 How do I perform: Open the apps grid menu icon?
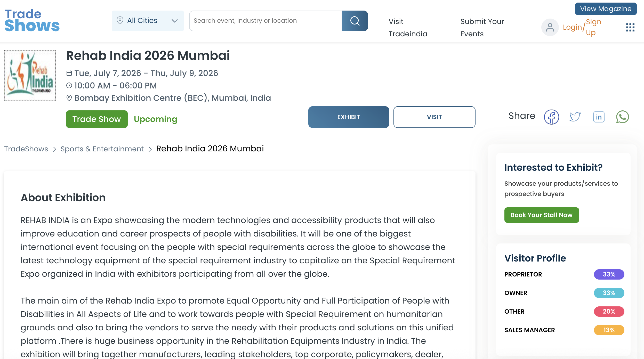[x=630, y=27]
